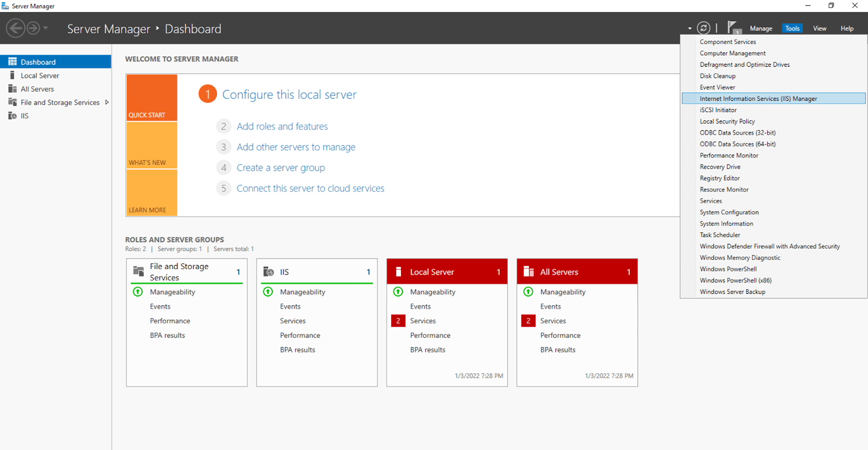The width and height of the screenshot is (868, 450).
Task: Click the refresh dashboard icon
Action: pyautogui.click(x=704, y=28)
